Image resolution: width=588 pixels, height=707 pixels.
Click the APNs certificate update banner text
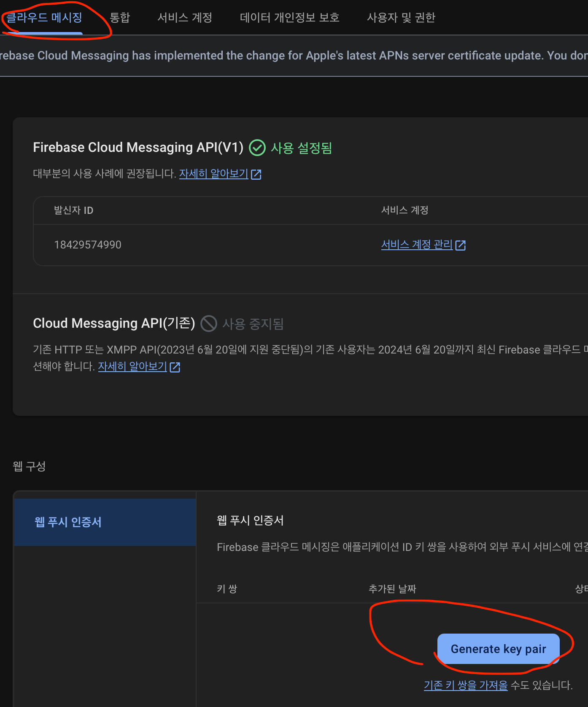click(294, 56)
